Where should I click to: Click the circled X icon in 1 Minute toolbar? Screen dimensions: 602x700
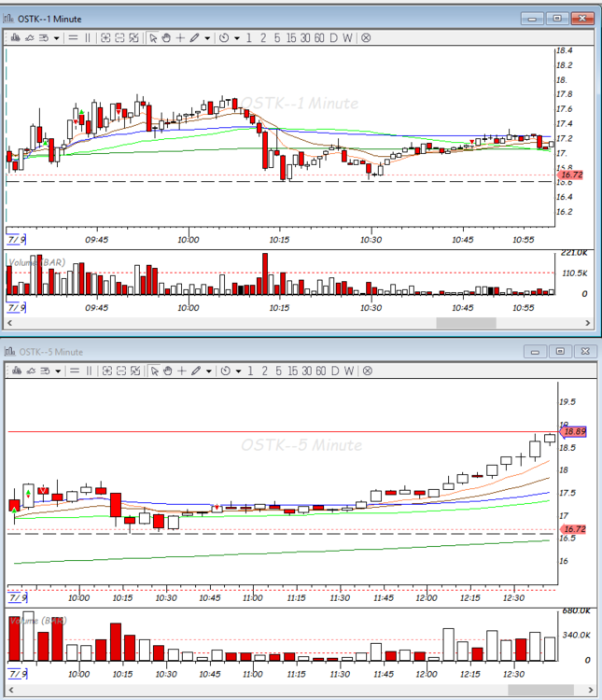tap(366, 37)
